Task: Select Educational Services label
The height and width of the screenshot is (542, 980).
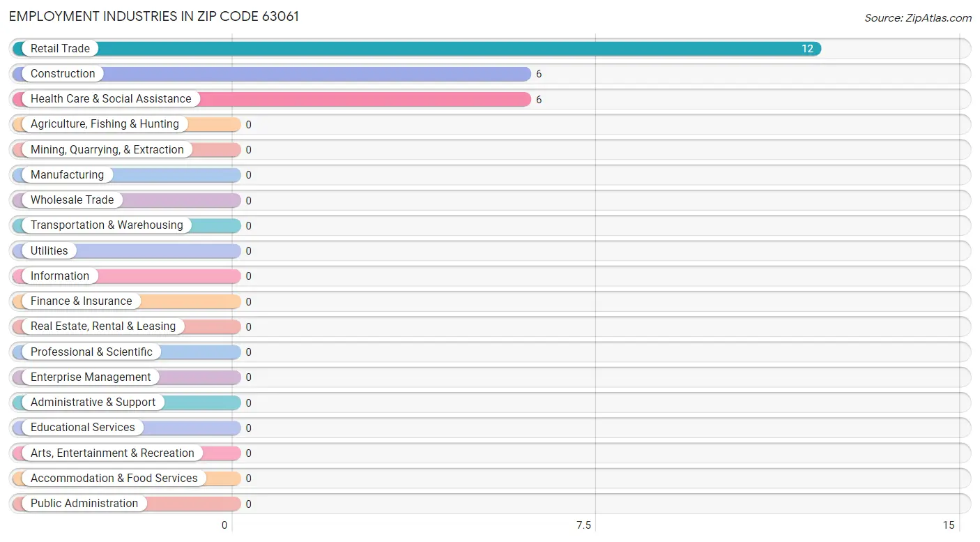Action: pyautogui.click(x=83, y=428)
